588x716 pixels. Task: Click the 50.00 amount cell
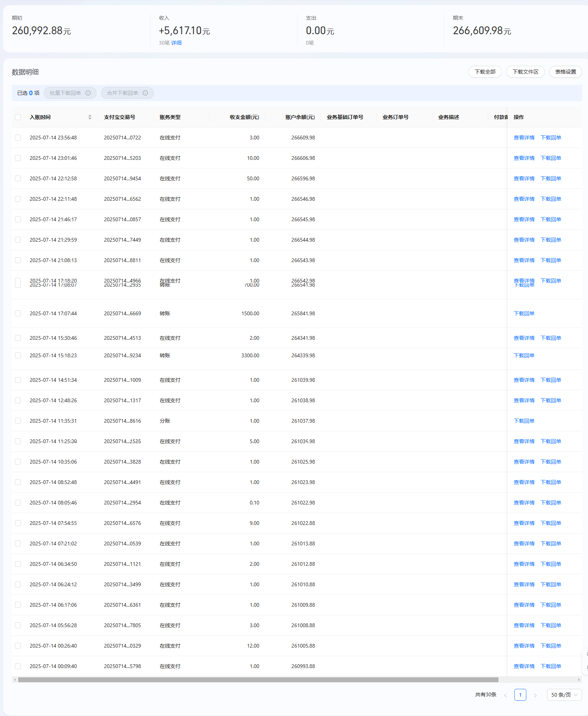[x=253, y=178]
